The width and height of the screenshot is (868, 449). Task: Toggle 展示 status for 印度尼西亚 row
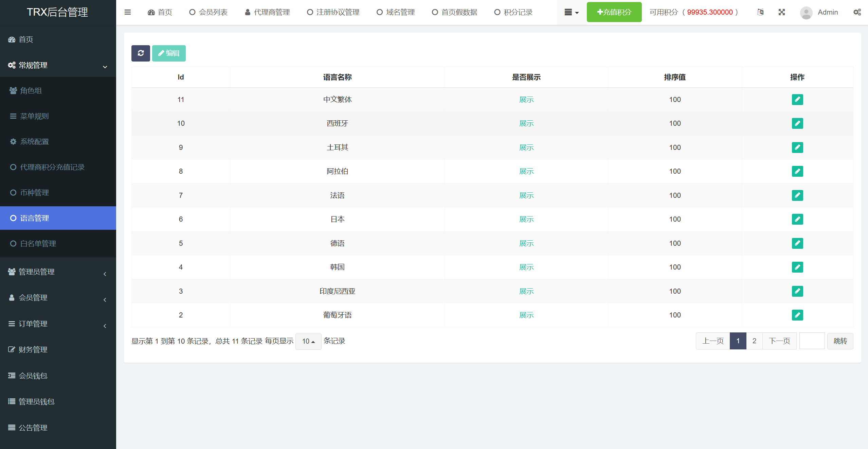click(x=526, y=291)
